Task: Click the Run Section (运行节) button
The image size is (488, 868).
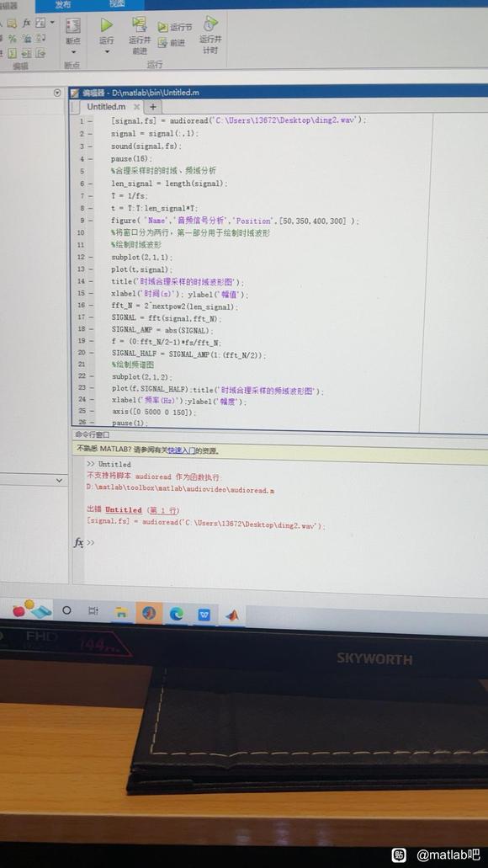Action: tap(175, 27)
